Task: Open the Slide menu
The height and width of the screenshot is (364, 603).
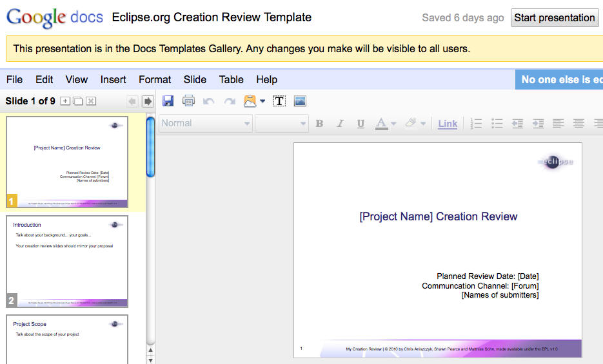Action: [x=195, y=79]
